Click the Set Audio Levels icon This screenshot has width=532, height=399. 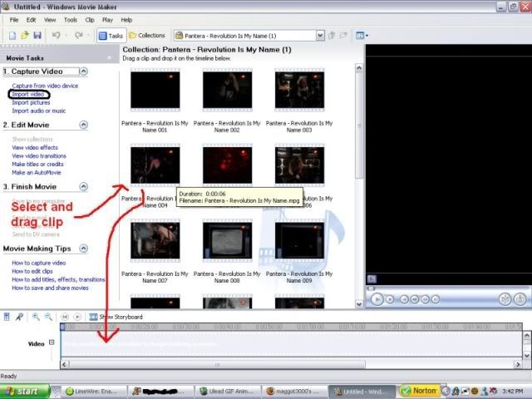pos(7,317)
